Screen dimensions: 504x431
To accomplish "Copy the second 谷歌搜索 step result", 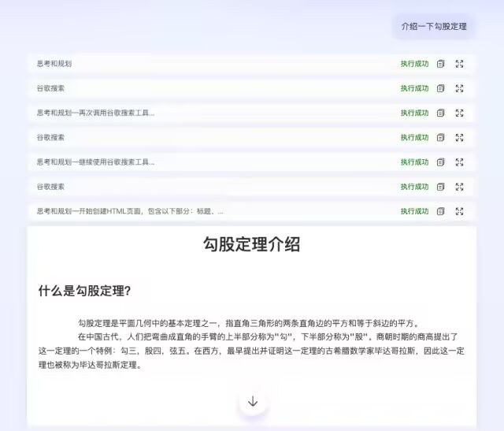I will 441,137.
